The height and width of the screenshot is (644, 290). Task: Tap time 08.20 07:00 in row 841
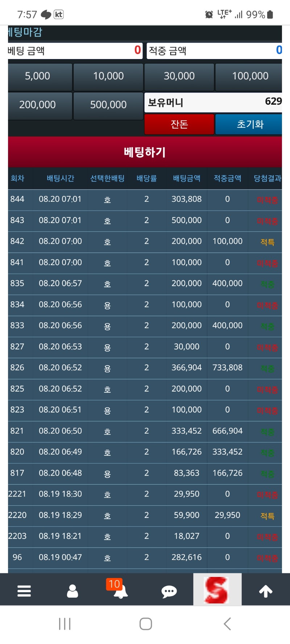(x=60, y=262)
